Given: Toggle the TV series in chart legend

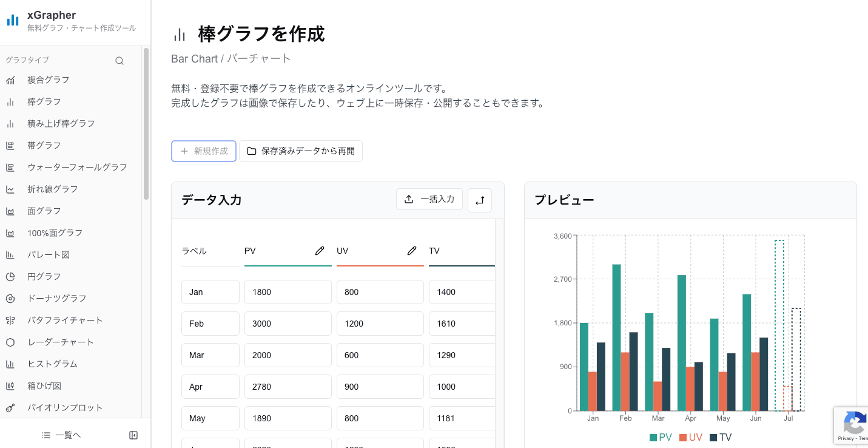Looking at the screenshot, I should (x=720, y=436).
